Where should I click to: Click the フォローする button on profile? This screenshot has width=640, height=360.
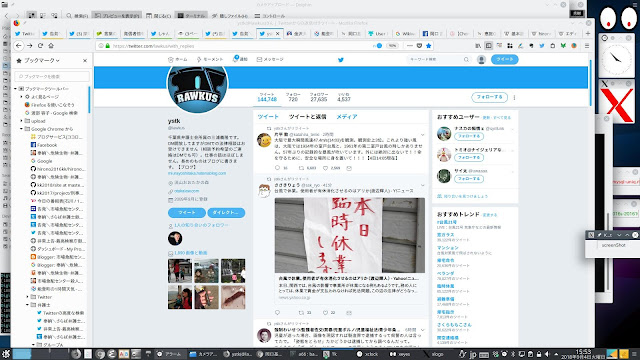489,98
